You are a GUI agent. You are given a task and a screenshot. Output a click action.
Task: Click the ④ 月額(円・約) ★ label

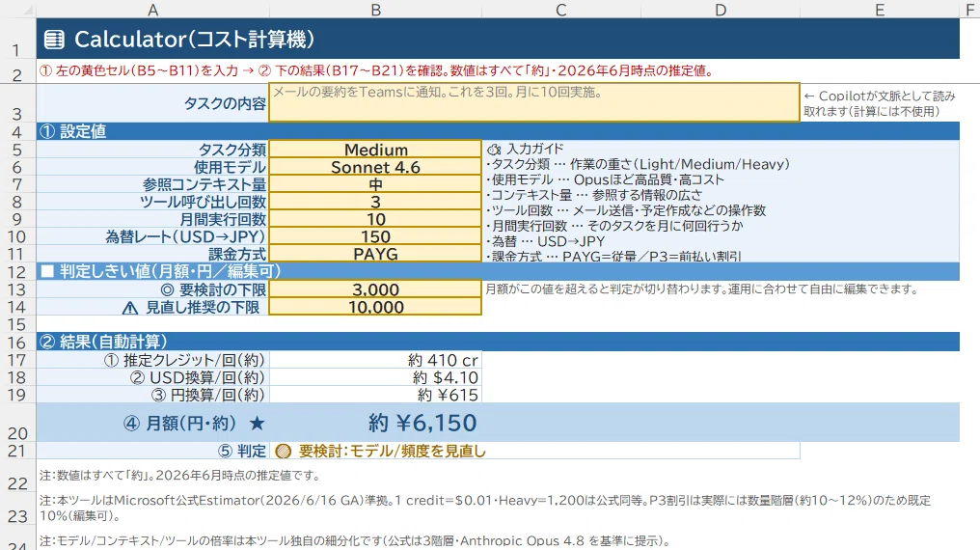(195, 424)
